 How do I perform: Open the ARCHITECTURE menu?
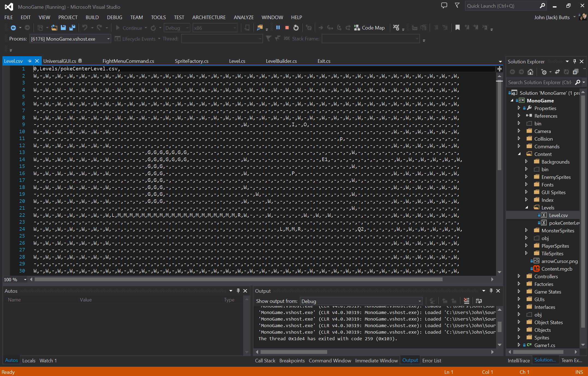(209, 17)
